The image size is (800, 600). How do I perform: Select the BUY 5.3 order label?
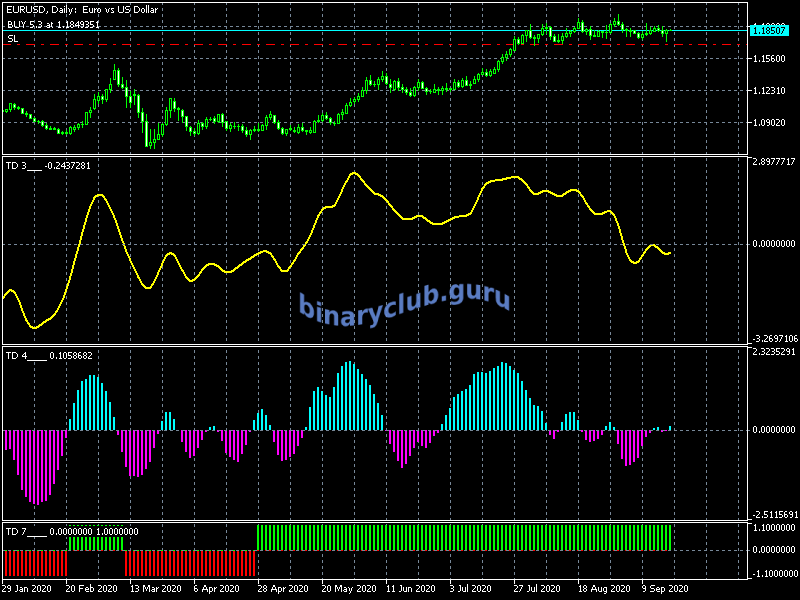point(53,24)
